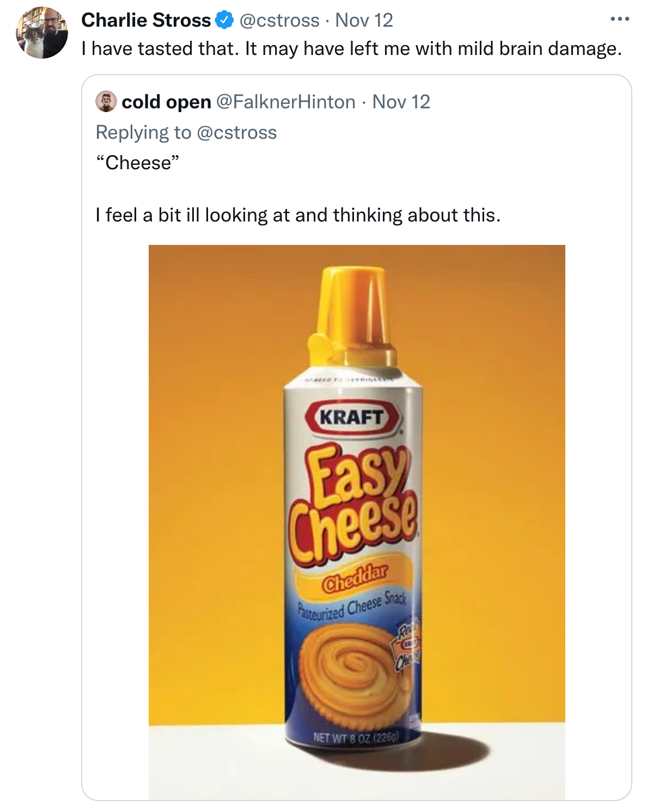This screenshot has width=647, height=812.
Task: Click the @cstross mention after Replying to
Action: (236, 133)
